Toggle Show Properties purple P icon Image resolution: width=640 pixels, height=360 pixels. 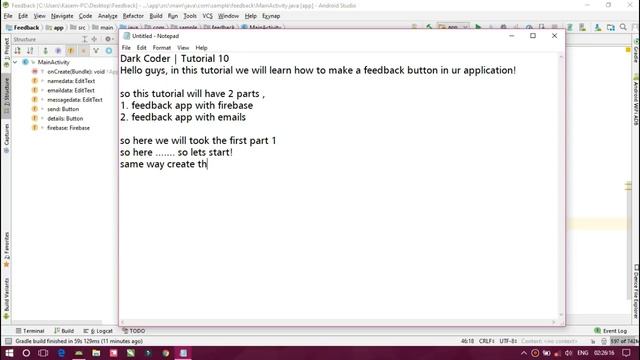pyautogui.click(x=58, y=51)
